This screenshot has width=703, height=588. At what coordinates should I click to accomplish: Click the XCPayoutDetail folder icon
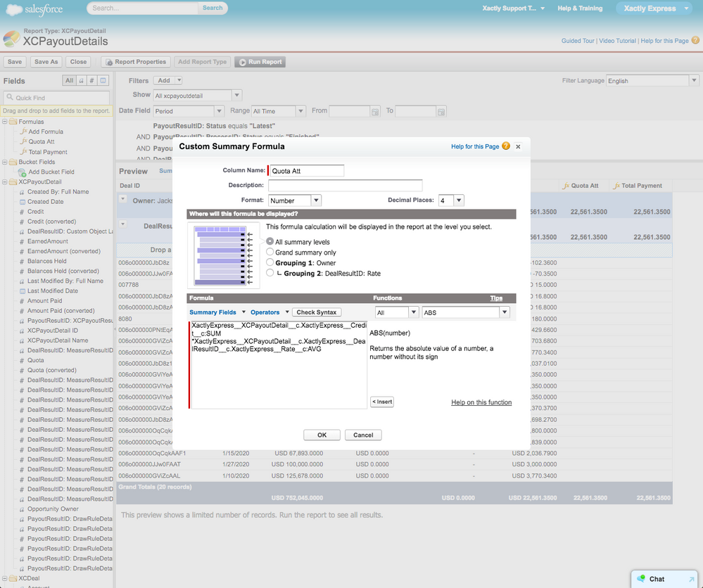tap(13, 182)
